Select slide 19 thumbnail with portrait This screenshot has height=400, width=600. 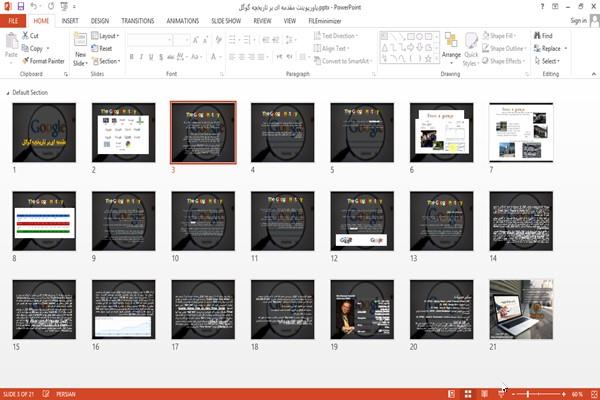click(x=362, y=309)
